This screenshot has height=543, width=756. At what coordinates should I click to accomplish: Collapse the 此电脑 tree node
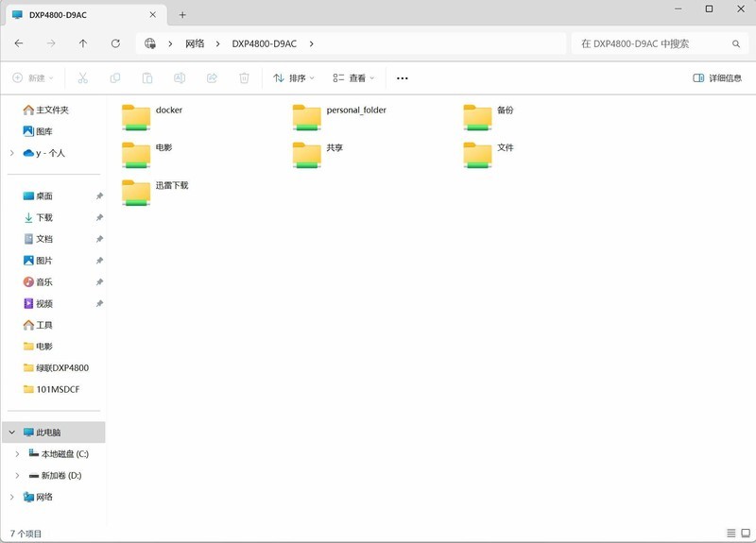(x=12, y=433)
